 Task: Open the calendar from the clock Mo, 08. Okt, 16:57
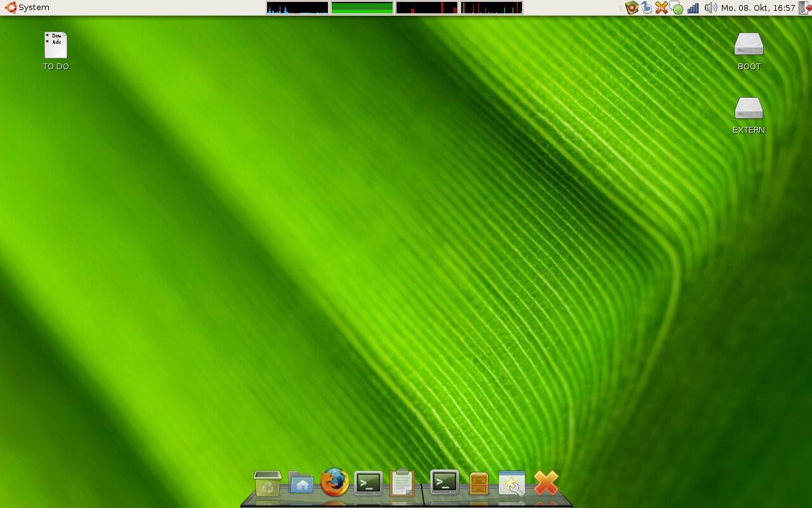758,8
